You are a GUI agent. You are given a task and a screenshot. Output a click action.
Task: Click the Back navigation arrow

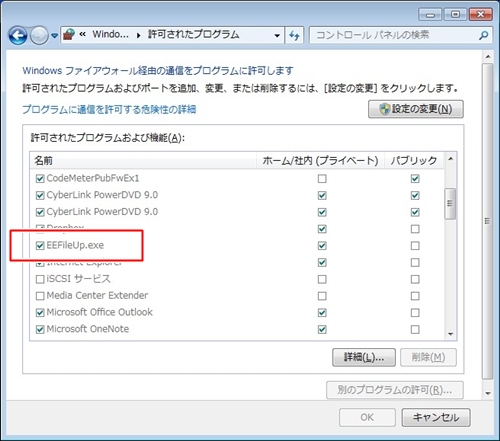(17, 36)
